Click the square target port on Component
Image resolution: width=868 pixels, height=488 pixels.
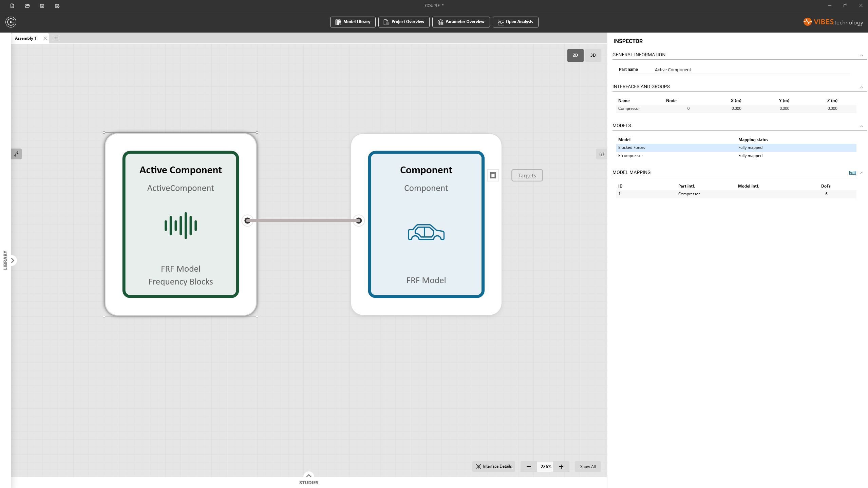pos(493,175)
